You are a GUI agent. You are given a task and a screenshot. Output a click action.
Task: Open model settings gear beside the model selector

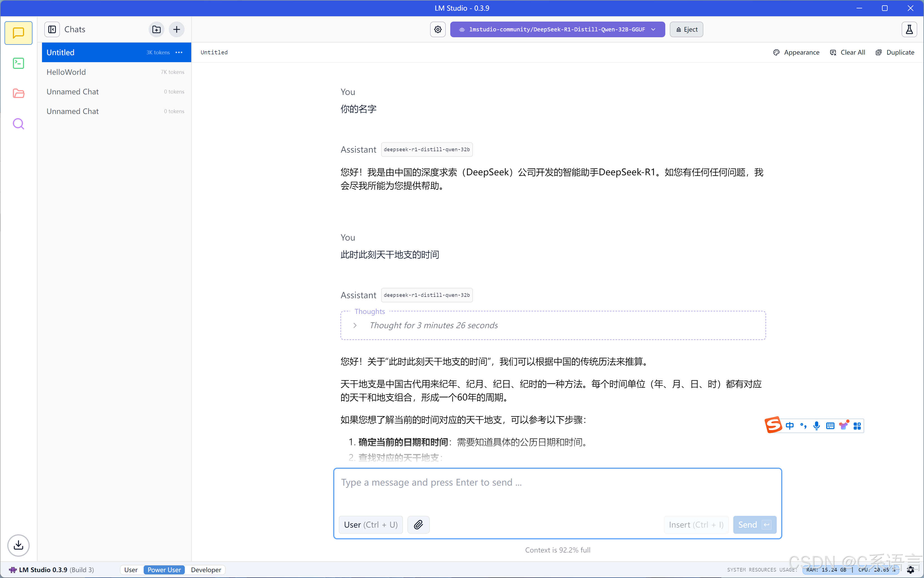coord(438,29)
